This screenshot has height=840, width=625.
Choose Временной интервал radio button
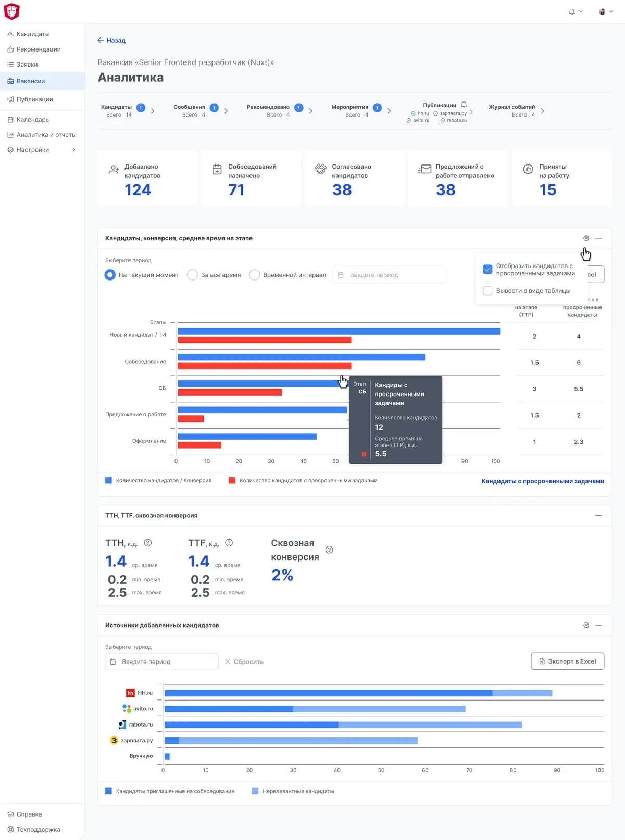coord(255,275)
